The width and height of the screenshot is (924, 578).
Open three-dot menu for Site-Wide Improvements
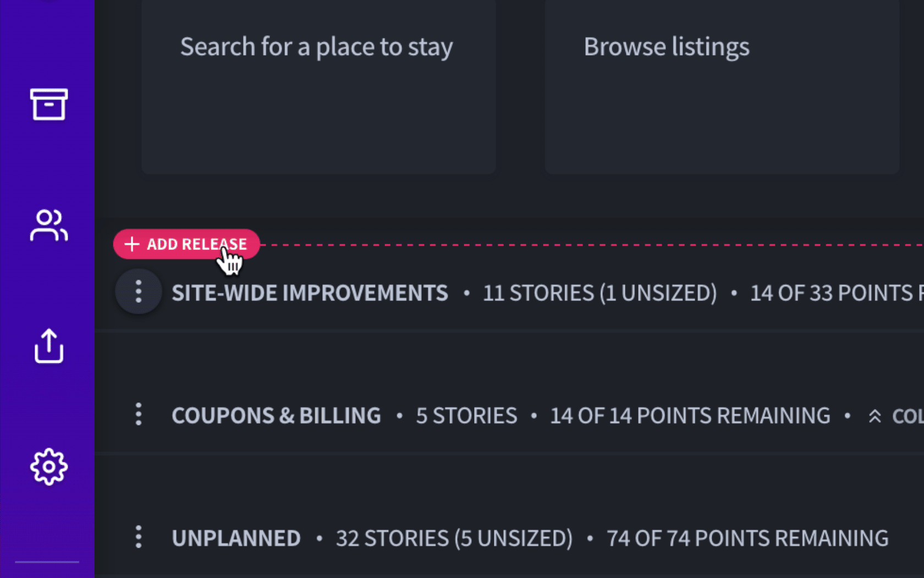[139, 291]
